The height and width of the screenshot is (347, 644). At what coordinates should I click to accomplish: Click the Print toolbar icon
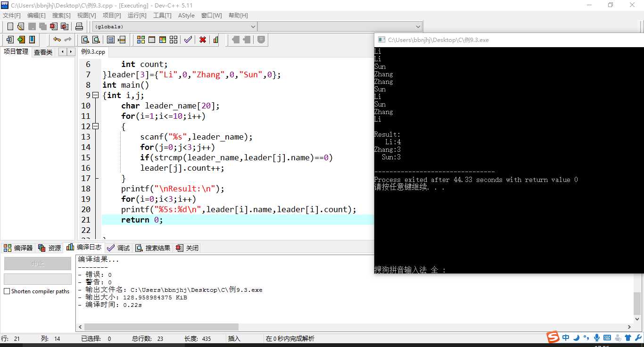[x=79, y=26]
